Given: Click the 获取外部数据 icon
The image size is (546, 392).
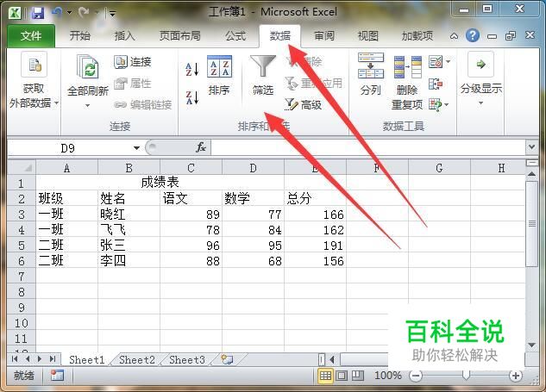Looking at the screenshot, I should (x=35, y=65).
